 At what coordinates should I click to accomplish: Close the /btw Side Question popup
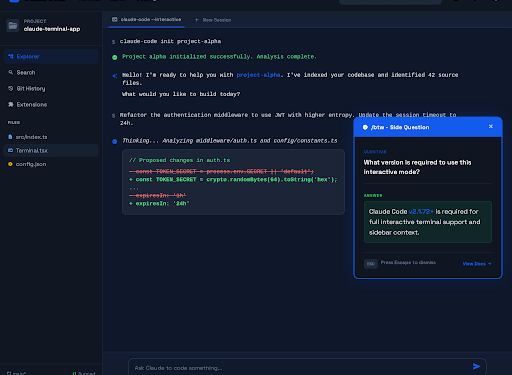tap(491, 126)
